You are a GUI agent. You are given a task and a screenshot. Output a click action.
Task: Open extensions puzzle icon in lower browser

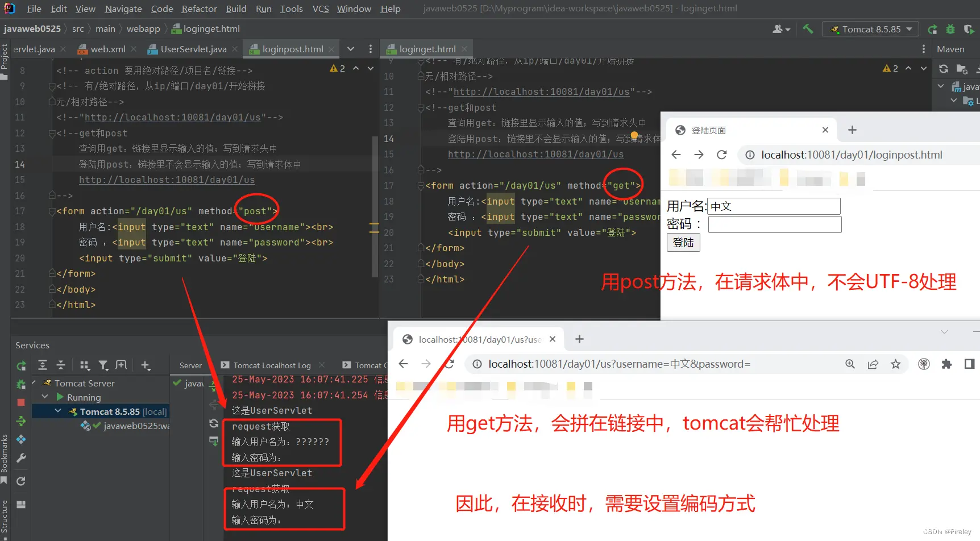coord(946,364)
